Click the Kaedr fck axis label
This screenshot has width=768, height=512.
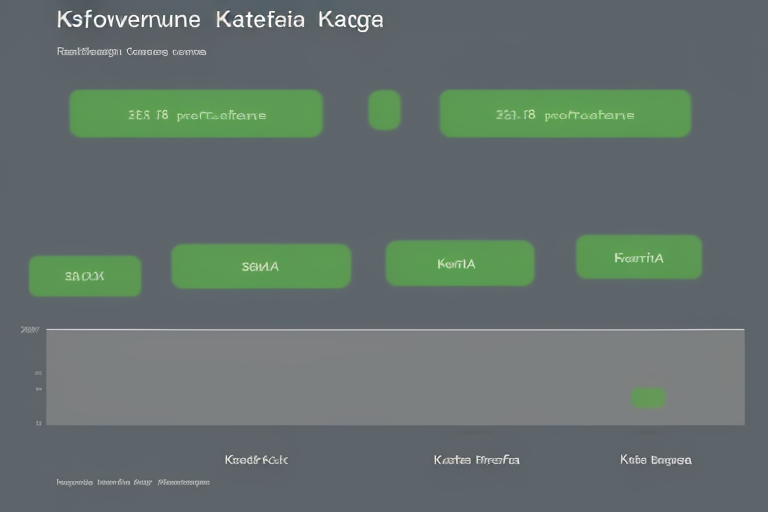coord(257,460)
